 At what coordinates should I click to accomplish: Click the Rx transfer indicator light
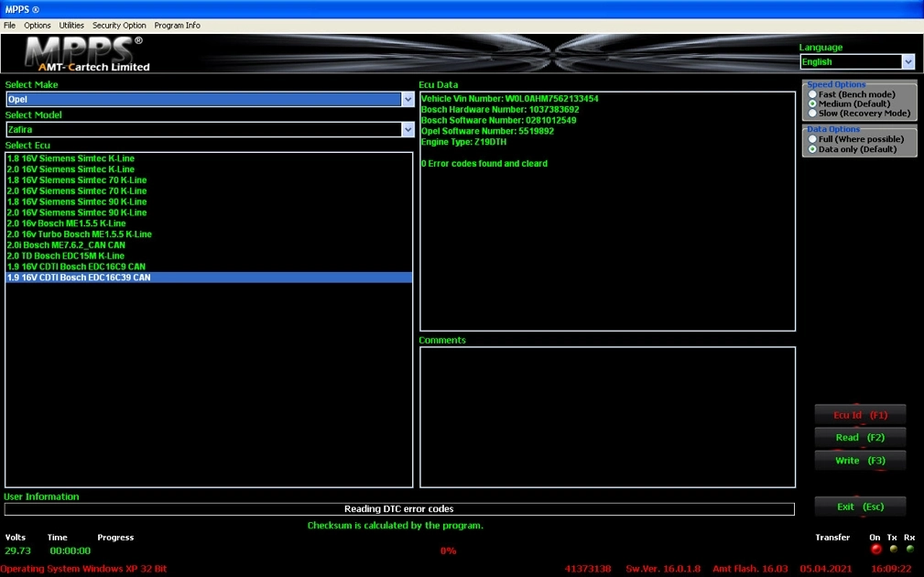[x=910, y=550]
